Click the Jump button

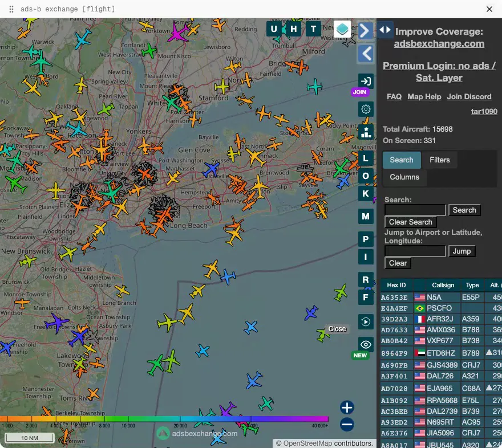[x=461, y=251]
